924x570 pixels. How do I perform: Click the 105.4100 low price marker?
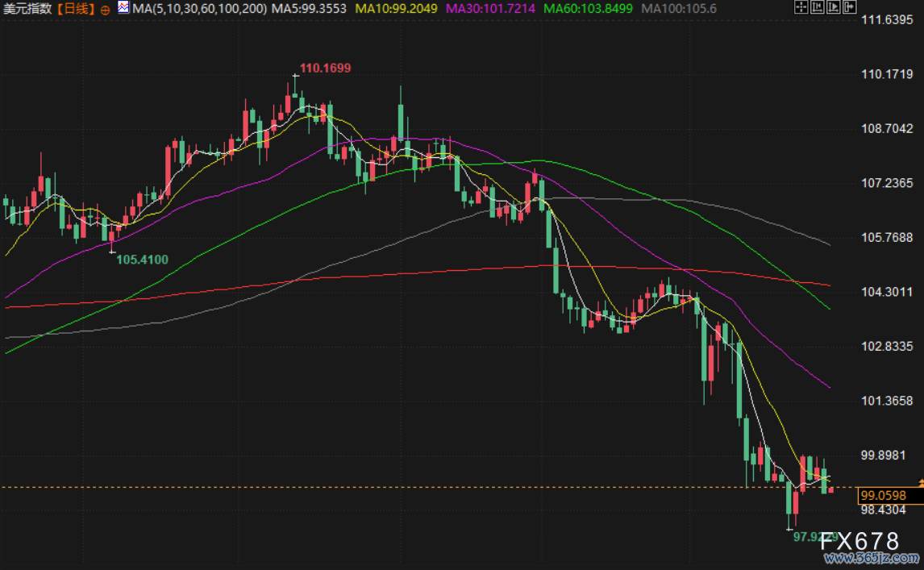coord(142,260)
